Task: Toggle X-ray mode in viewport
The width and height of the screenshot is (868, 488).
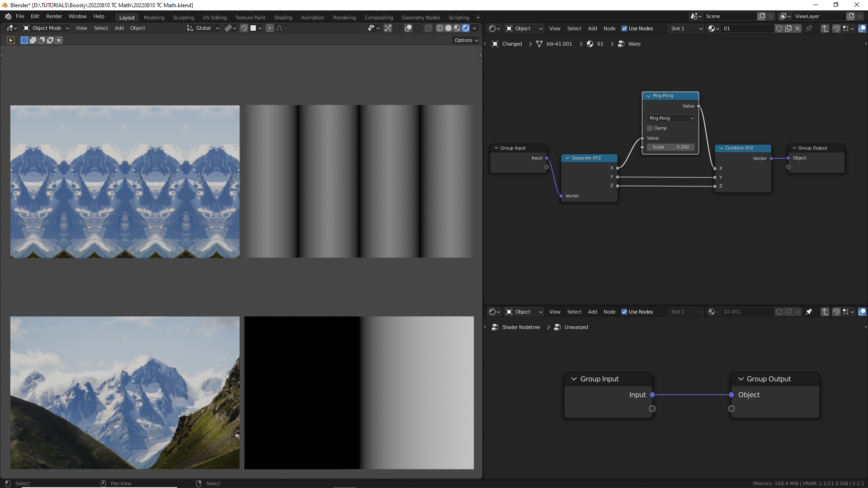Action: click(x=428, y=28)
